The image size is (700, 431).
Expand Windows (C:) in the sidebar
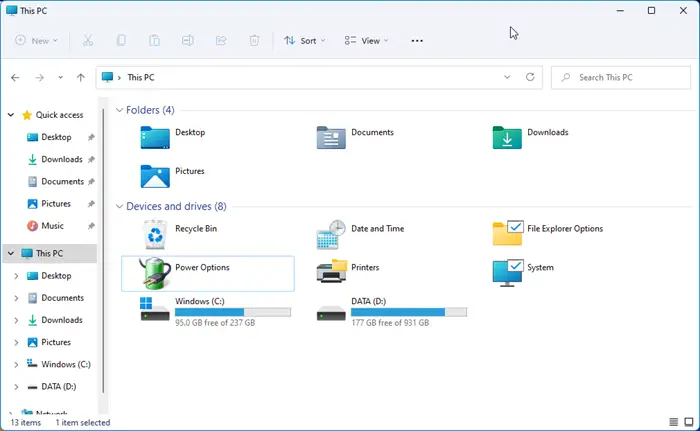(16, 365)
